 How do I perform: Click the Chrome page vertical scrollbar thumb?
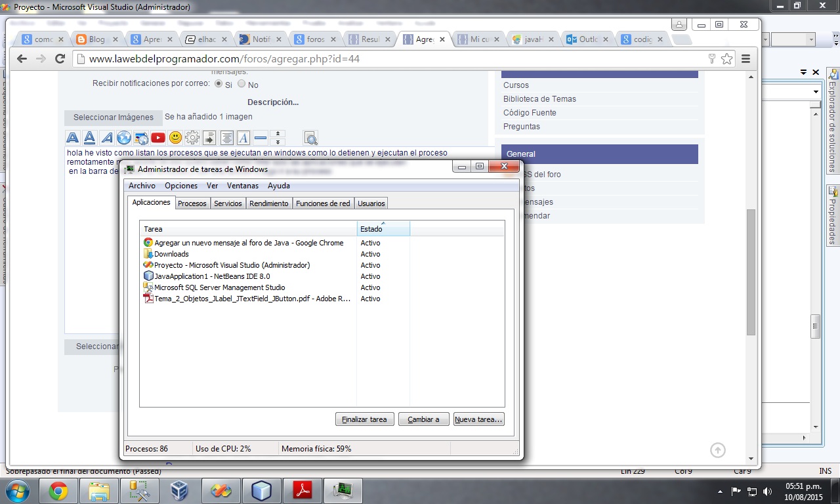(x=751, y=272)
